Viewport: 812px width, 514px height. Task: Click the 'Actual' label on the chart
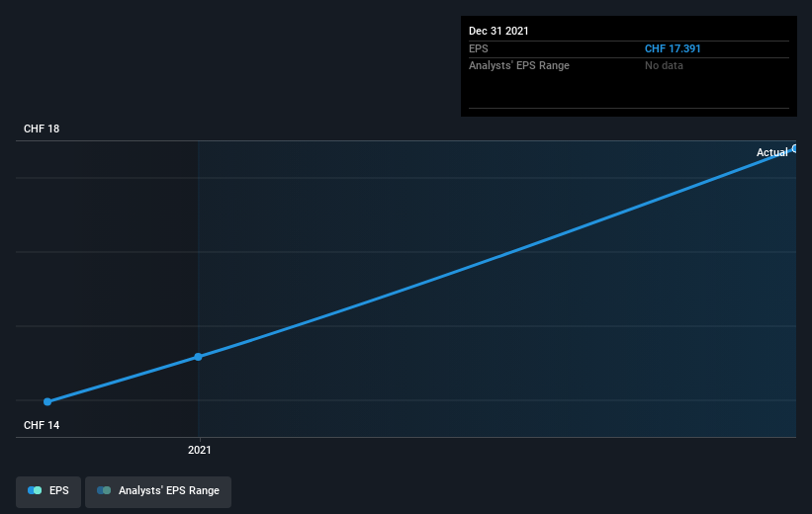(771, 152)
